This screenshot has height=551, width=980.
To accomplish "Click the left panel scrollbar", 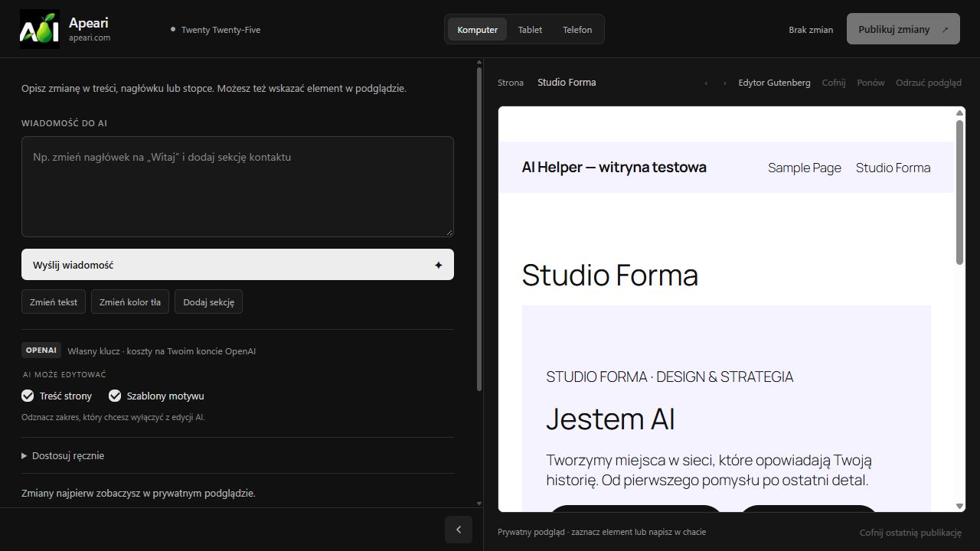I will coord(479,230).
